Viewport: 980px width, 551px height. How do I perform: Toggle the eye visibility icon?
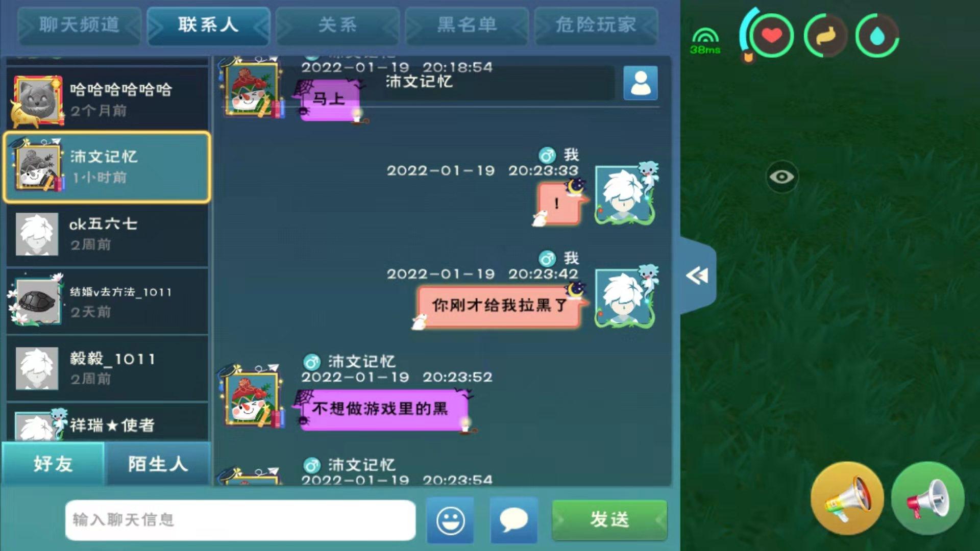click(781, 177)
